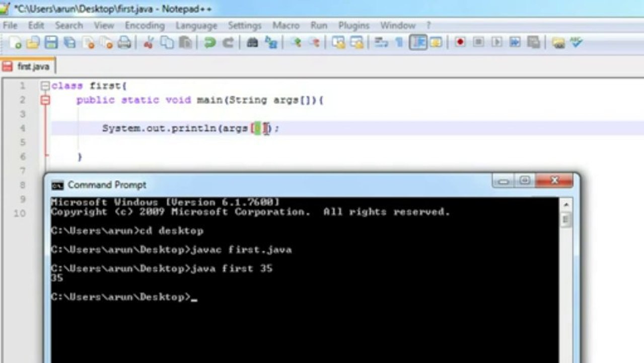Open the Run menu
This screenshot has height=363, width=644.
tap(319, 25)
